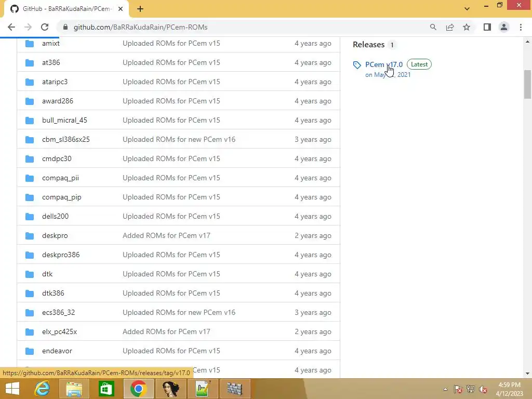Click the taskbar clock and date

(509, 389)
